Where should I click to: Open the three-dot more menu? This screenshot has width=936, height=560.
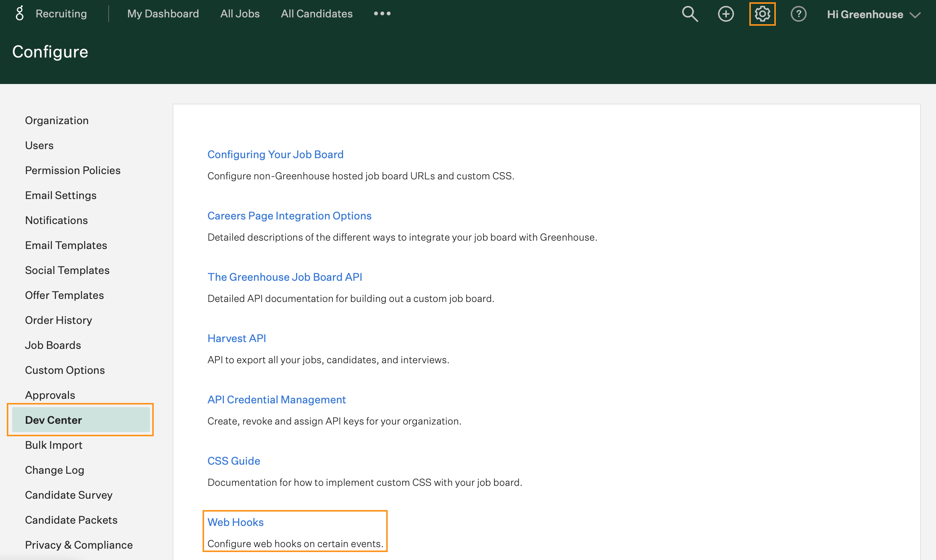382,14
